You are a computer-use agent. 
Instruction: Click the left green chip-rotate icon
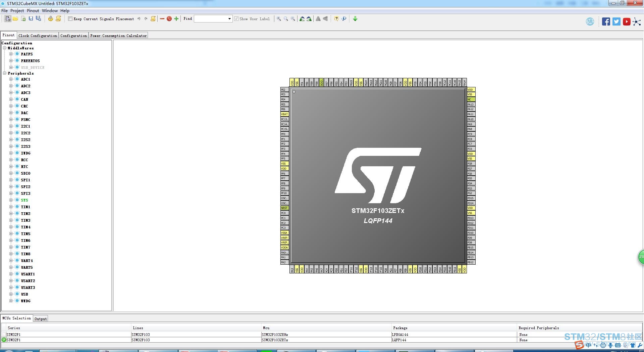click(x=302, y=19)
